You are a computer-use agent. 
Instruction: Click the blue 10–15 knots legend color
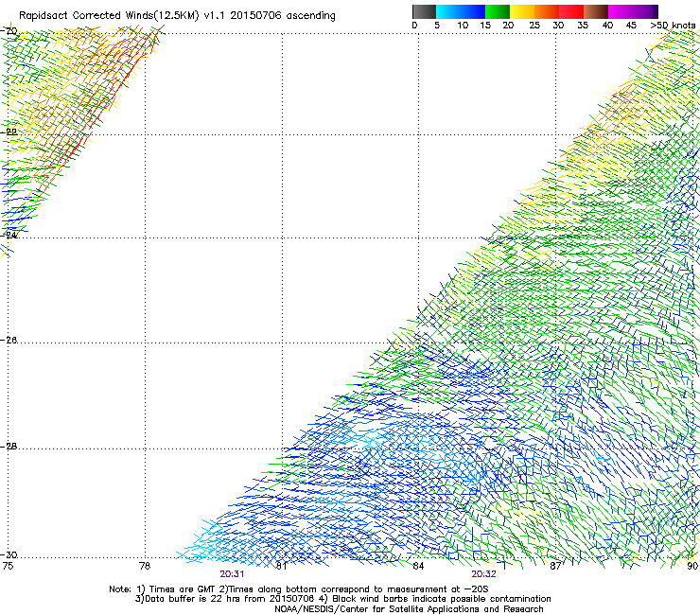[x=473, y=11]
